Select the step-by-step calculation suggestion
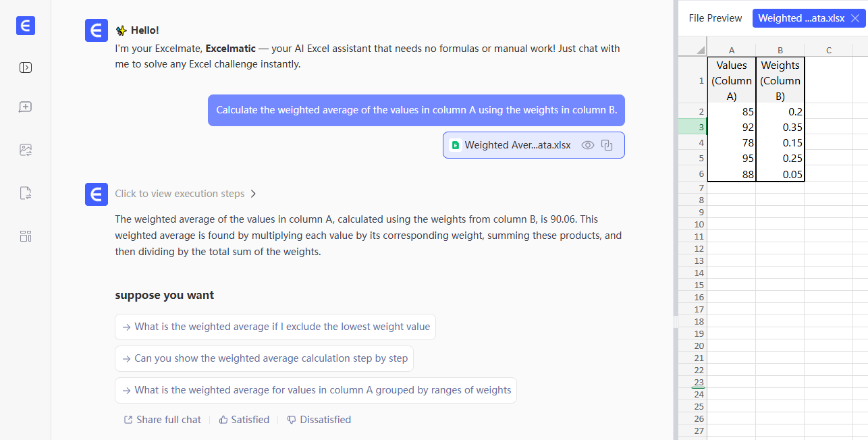This screenshot has width=868, height=440. [x=264, y=358]
